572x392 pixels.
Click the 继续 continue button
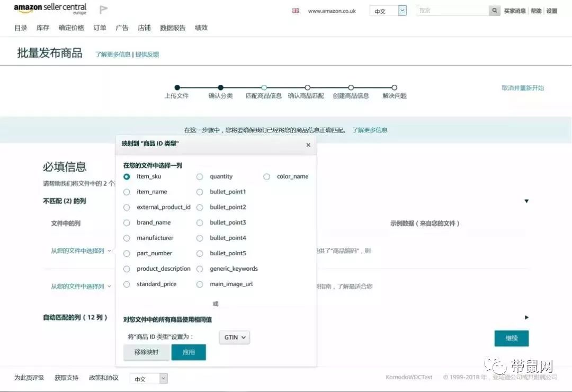tap(512, 338)
